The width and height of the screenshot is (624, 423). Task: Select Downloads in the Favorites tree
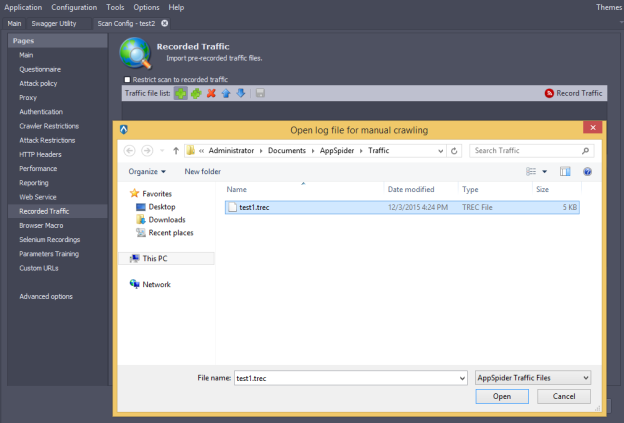(166, 219)
